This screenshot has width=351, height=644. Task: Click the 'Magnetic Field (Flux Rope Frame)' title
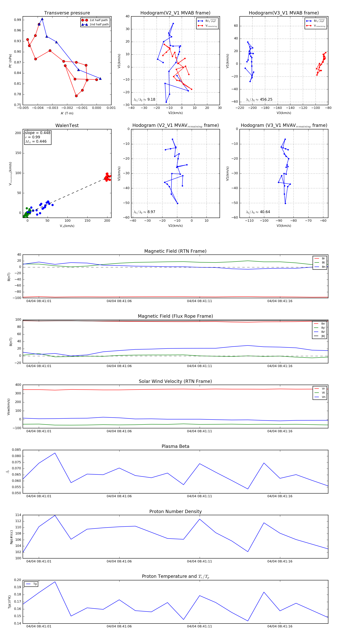pos(175,316)
